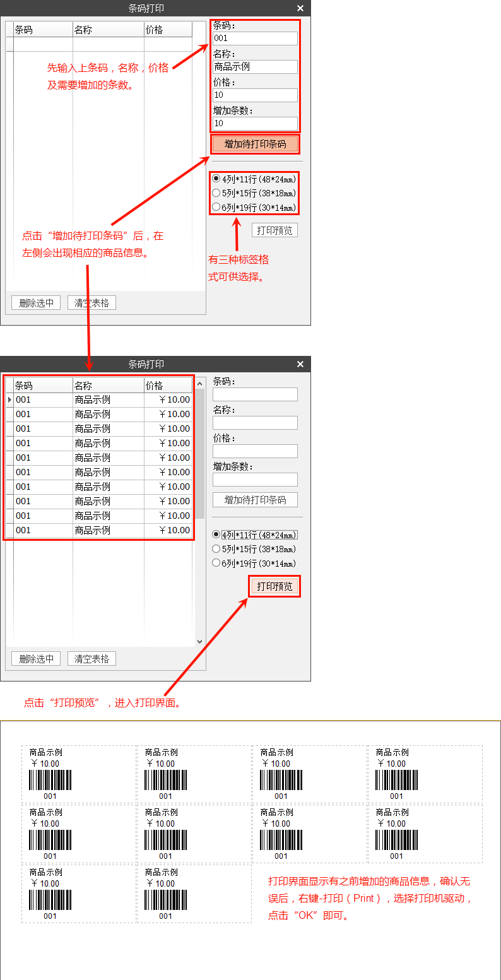The image size is (501, 980).
Task: Select 6列*19行 (30*14mm) in the empty-table dialog
Action: click(254, 207)
